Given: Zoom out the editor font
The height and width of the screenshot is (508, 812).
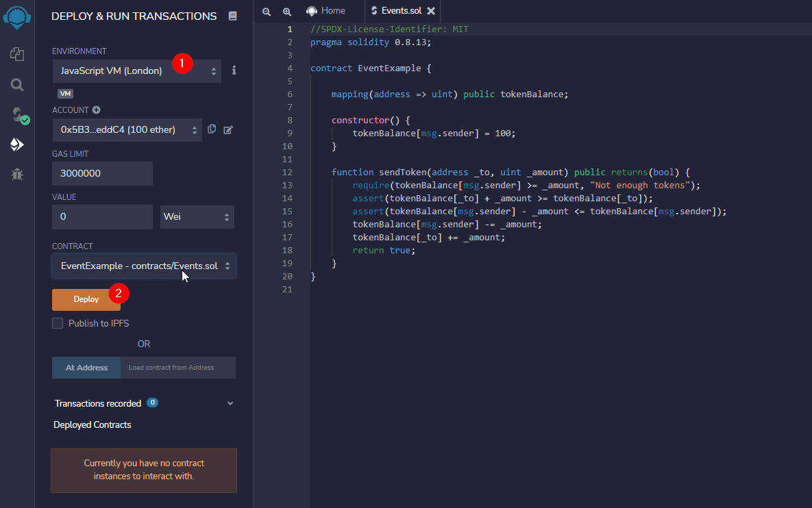Looking at the screenshot, I should point(266,12).
